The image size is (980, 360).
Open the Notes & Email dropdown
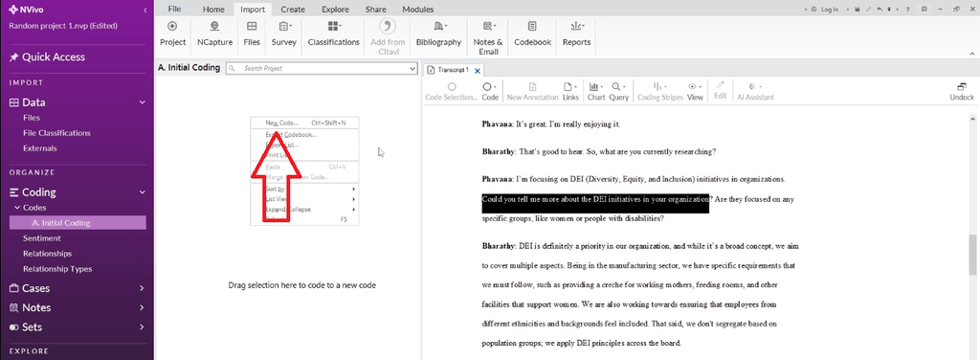coord(488,37)
